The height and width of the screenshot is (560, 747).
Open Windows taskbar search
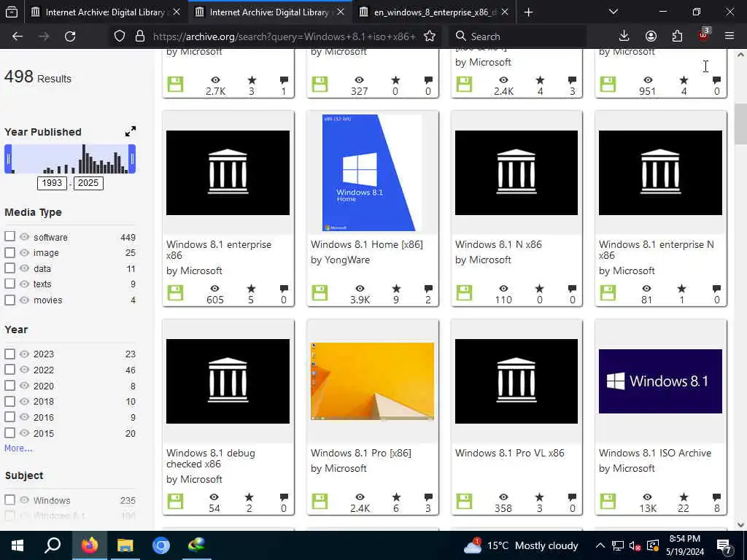(53, 545)
